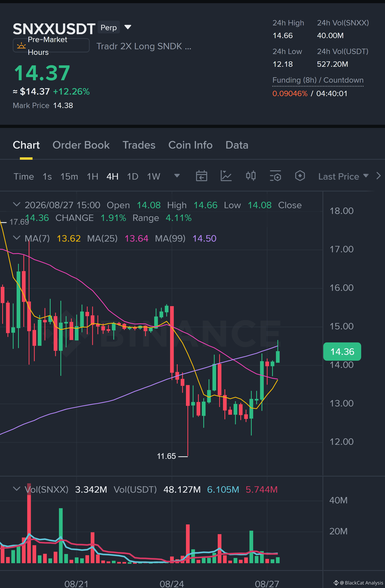
Task: Tap the large 14.37 last price
Action: tap(42, 73)
